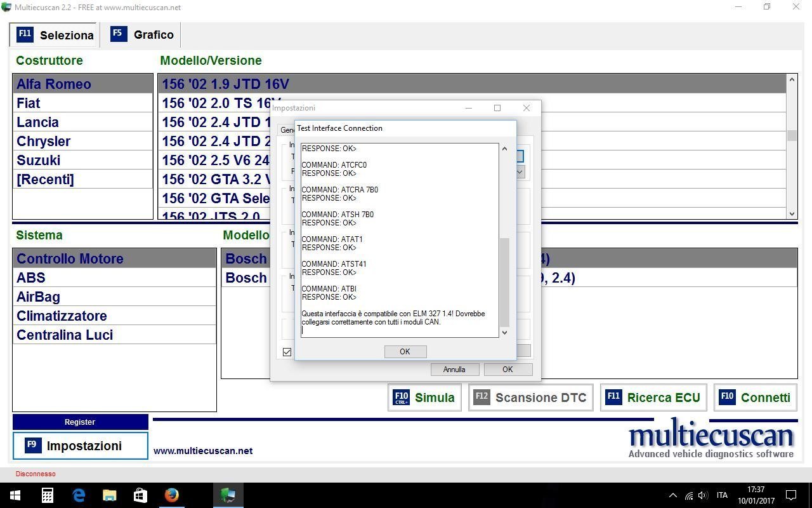
Task: Select Controllo Motore in the Sistema list
Action: (x=114, y=258)
